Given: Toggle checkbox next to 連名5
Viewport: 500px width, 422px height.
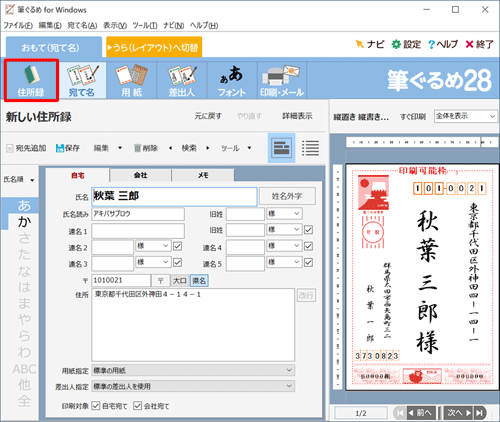Looking at the screenshot, I should tap(309, 262).
